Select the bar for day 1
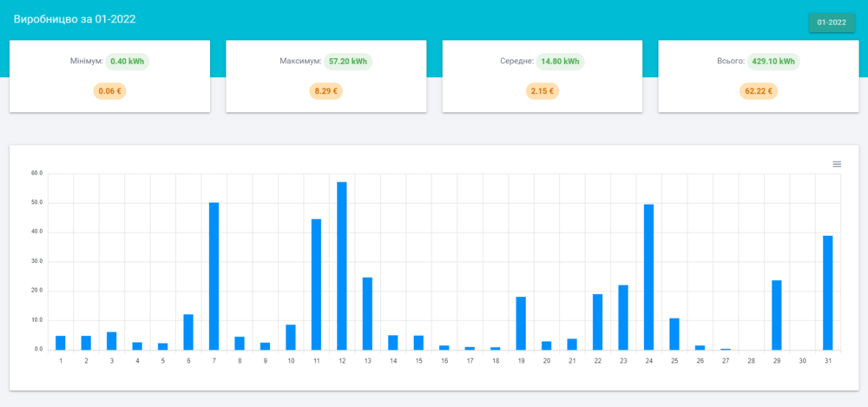This screenshot has height=407, width=868. [61, 343]
